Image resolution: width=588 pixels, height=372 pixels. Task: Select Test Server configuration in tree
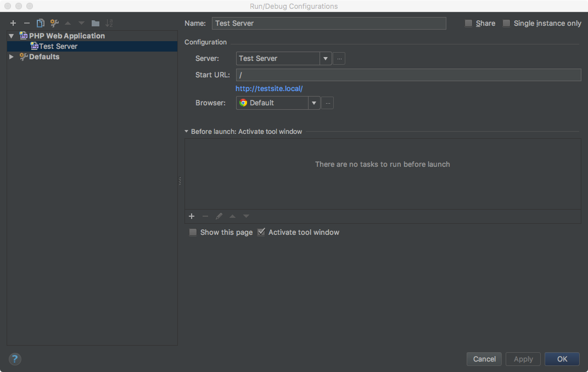(58, 46)
